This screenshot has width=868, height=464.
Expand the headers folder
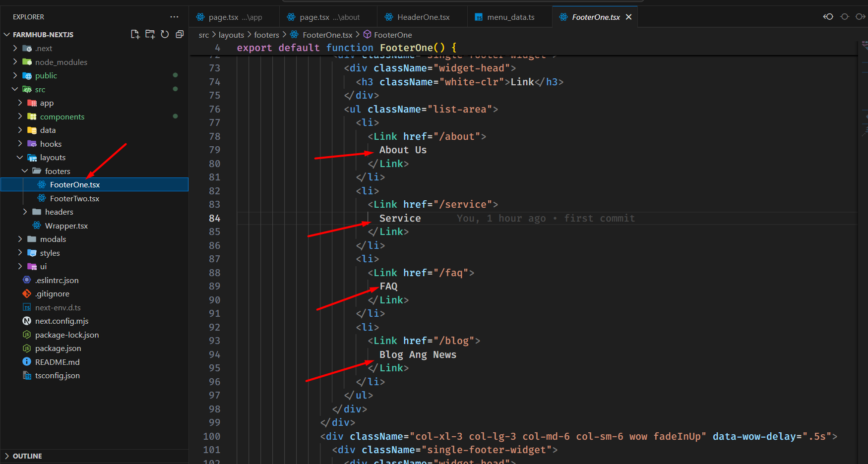point(59,212)
